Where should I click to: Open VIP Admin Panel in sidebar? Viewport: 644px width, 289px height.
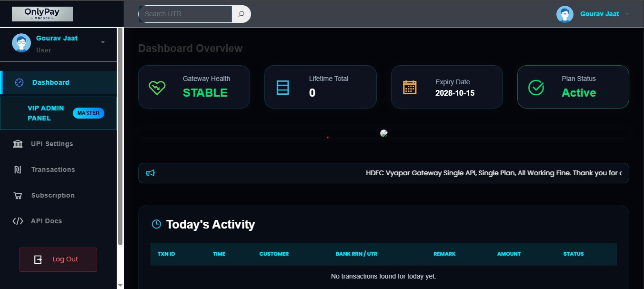46,113
